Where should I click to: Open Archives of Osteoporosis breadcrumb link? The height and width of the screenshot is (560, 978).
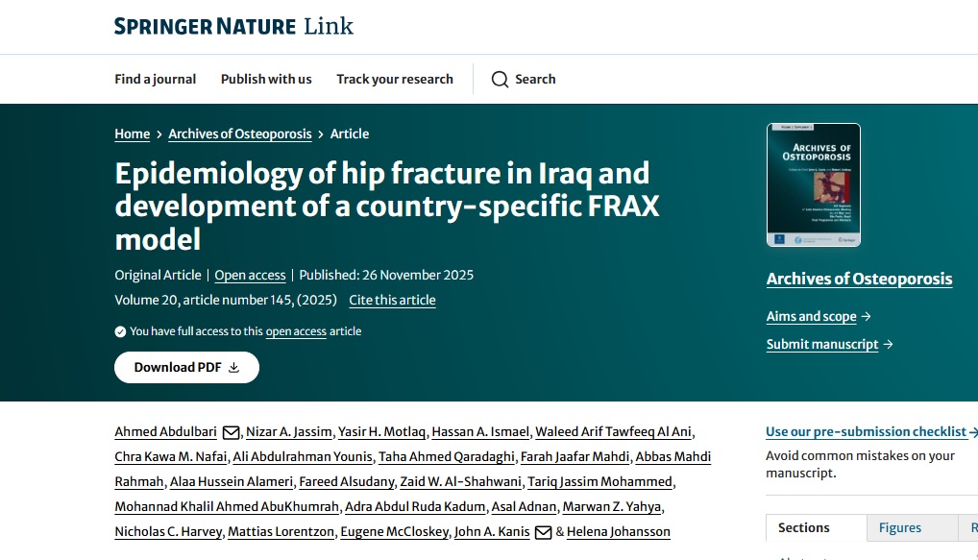[x=239, y=134]
